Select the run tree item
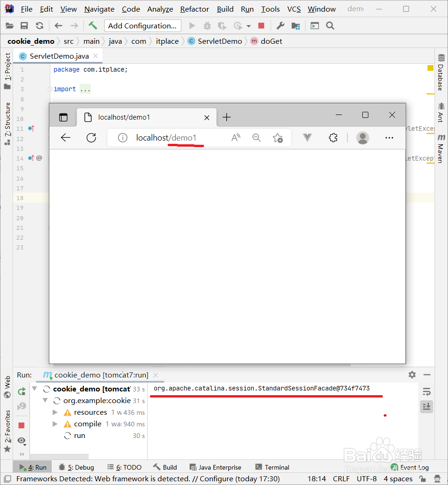The image size is (448, 485). coord(80,436)
